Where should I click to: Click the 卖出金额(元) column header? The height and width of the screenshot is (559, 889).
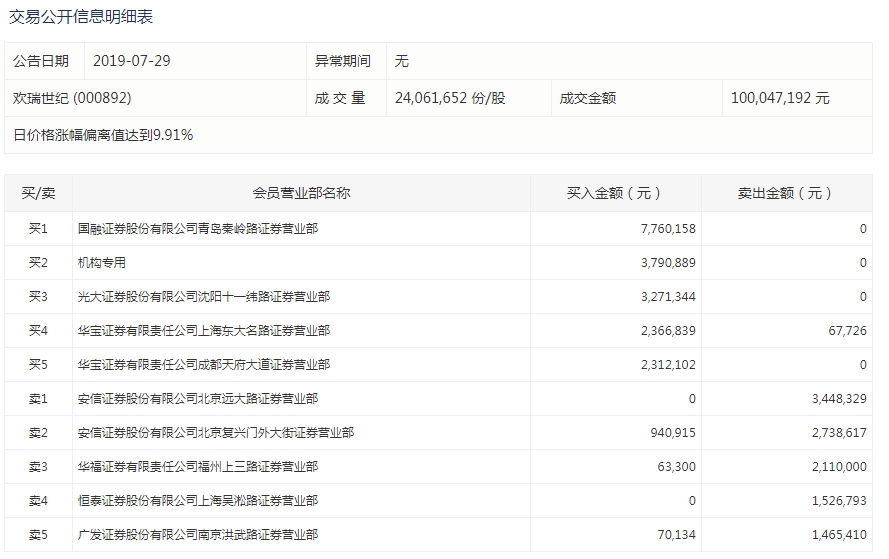pos(786,193)
